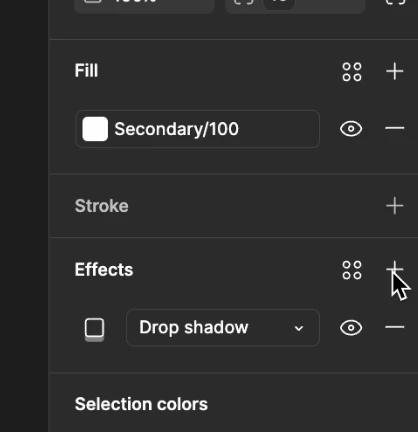The width and height of the screenshot is (418, 432).
Task: Click the opacity percentage field at top
Action: click(144, 4)
